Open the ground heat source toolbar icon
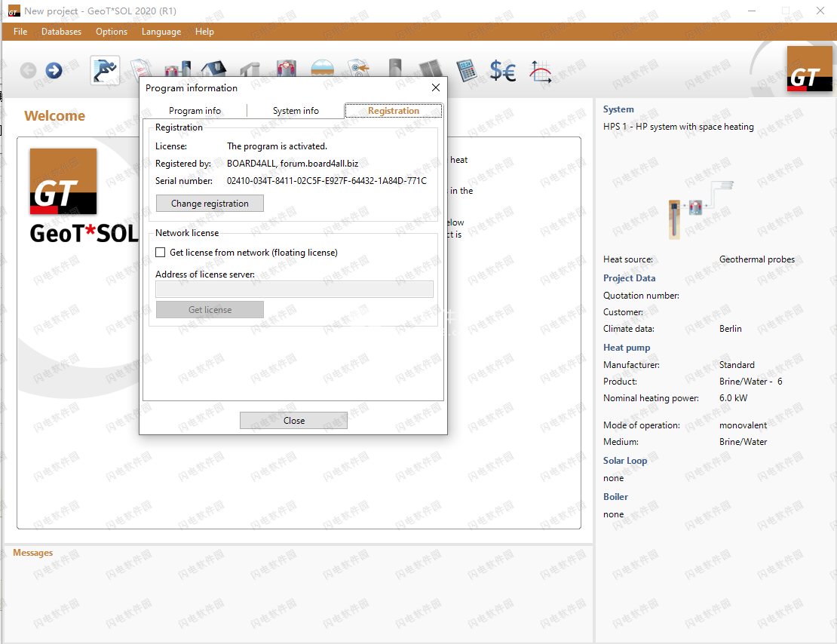 click(x=323, y=69)
